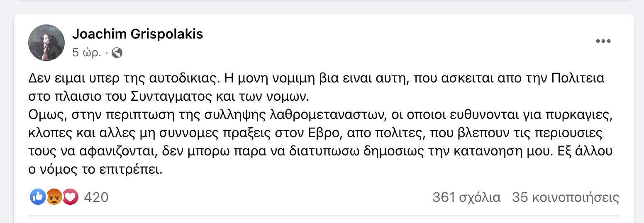Click the orange Angry reaction icon

[54, 197]
